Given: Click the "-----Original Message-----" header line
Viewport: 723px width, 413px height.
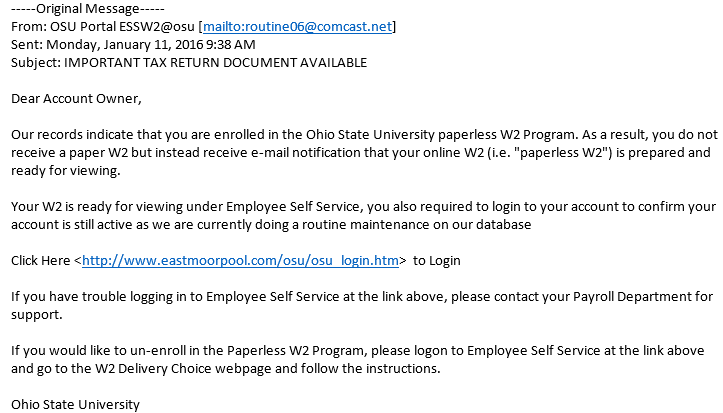Looking at the screenshot, I should (88, 9).
